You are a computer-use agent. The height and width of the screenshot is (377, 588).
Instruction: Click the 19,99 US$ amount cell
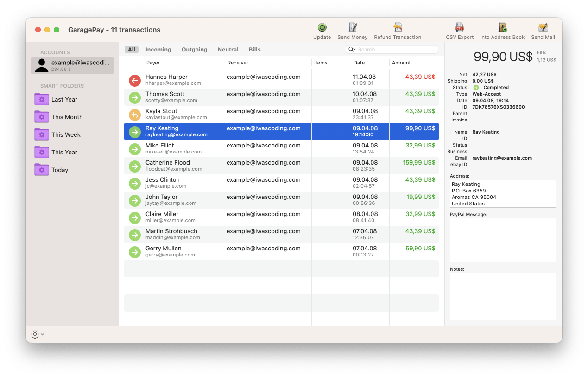click(421, 197)
